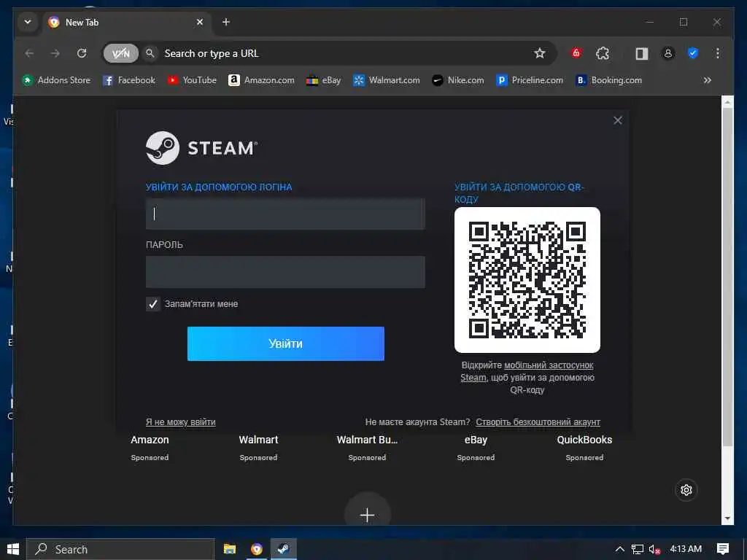This screenshot has width=747, height=560.
Task: Open the Extensions puzzle icon
Action: [x=603, y=53]
